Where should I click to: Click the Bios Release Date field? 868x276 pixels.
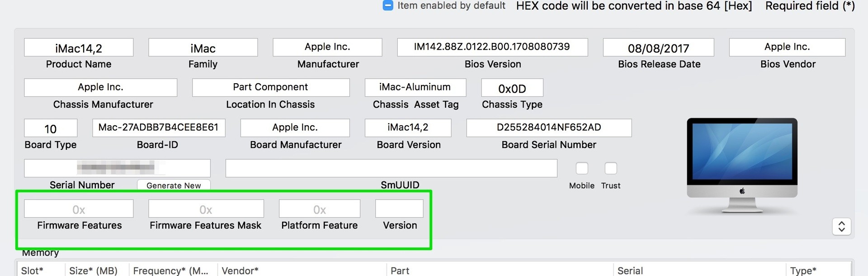point(658,48)
